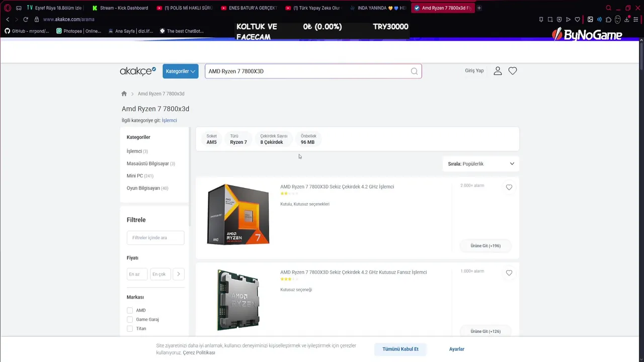Switch to the Stream - Kick Dashboard tab
The width and height of the screenshot is (644, 362).
point(120,8)
